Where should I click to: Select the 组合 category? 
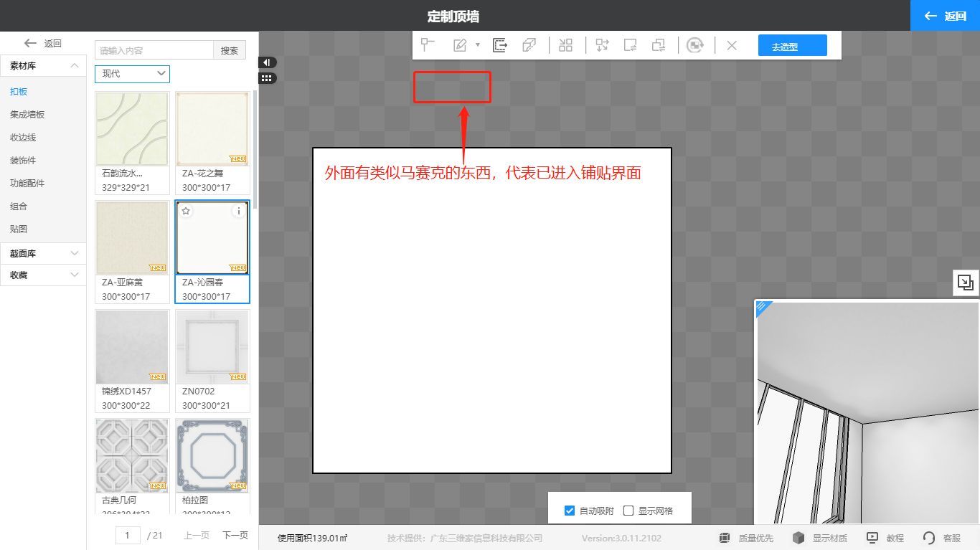click(x=19, y=207)
